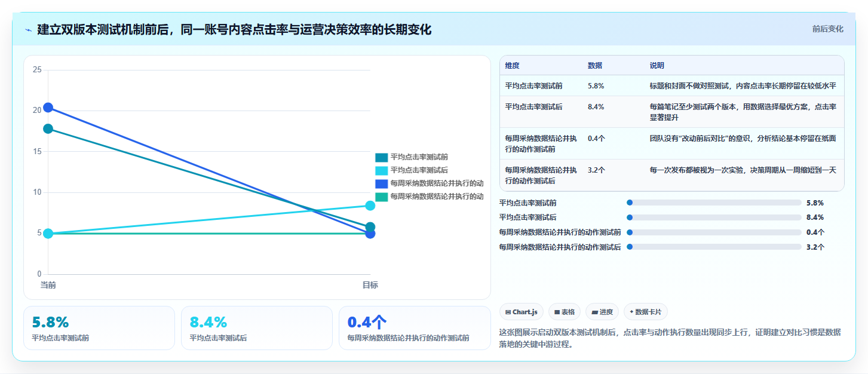Click the 5.8% value beside progress bar
Image resolution: width=868 pixels, height=374 pixels.
(x=815, y=203)
